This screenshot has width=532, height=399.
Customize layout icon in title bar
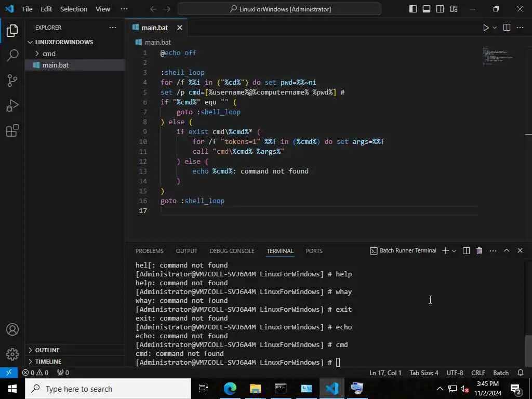click(454, 9)
